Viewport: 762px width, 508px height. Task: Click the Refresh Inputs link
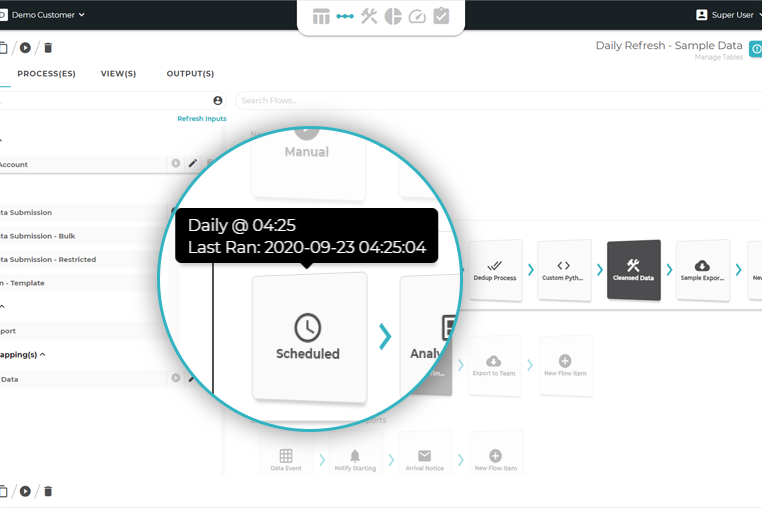[201, 119]
